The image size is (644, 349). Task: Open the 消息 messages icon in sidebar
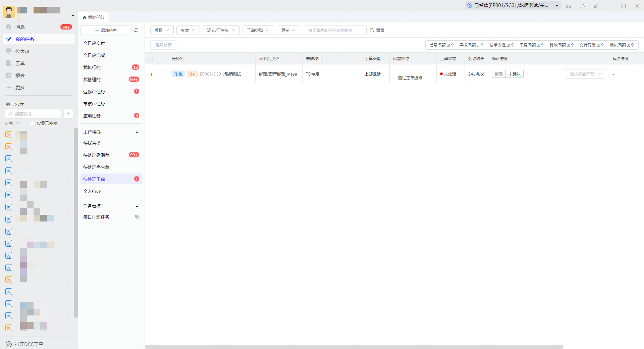tap(9, 27)
